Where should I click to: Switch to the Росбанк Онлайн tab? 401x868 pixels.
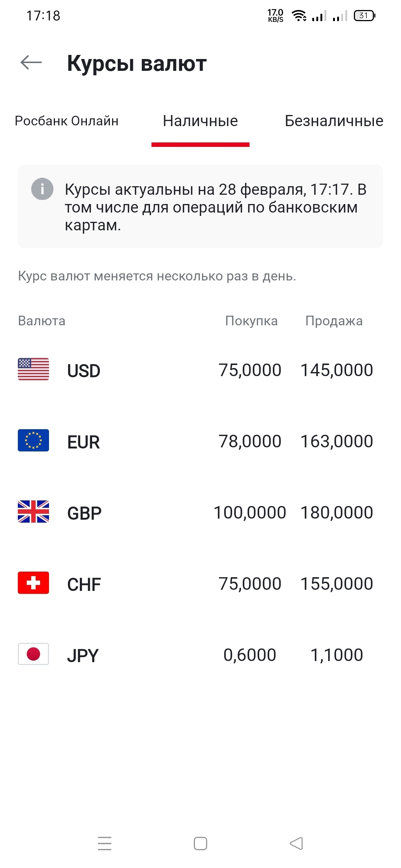(x=66, y=121)
